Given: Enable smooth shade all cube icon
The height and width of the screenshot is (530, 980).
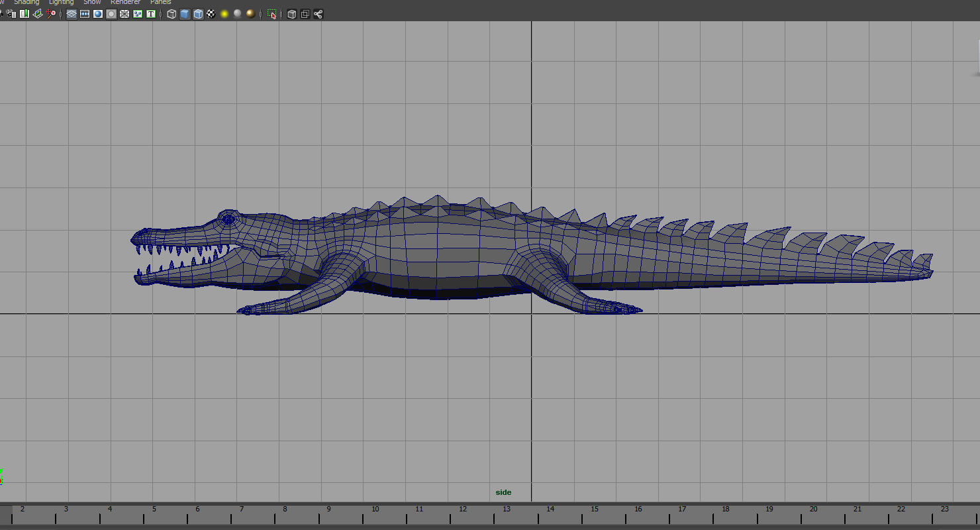Looking at the screenshot, I should pyautogui.click(x=185, y=14).
